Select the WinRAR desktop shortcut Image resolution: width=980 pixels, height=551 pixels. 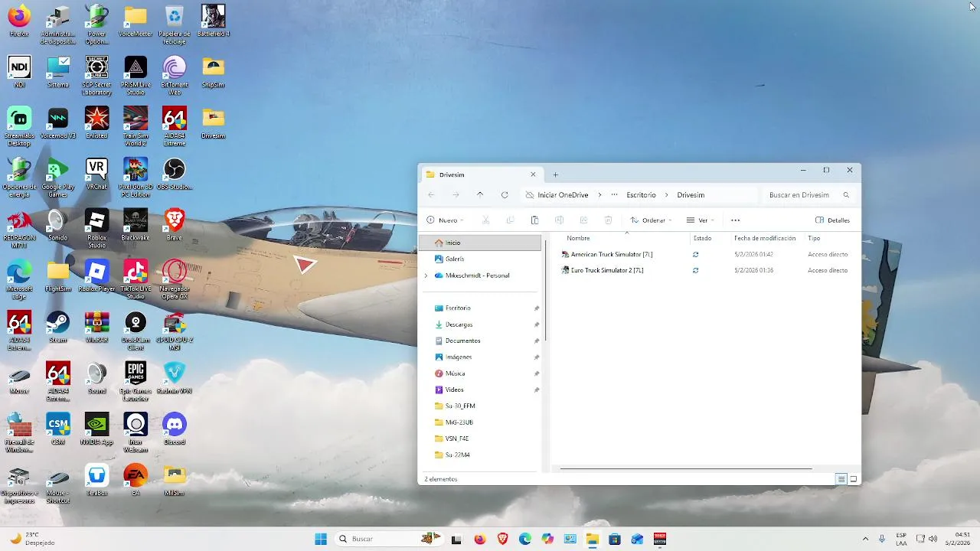(96, 327)
